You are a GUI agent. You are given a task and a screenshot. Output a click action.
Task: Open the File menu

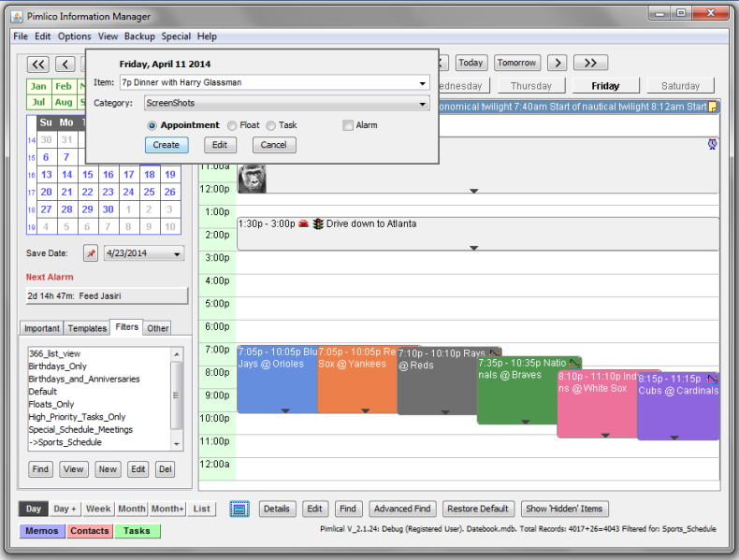click(21, 36)
